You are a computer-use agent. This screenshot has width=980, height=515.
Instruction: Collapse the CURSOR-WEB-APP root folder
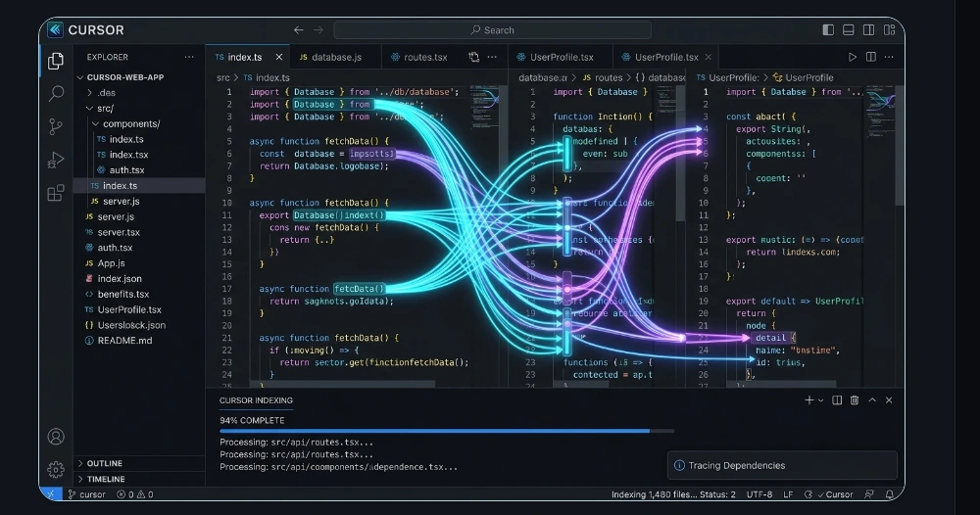click(x=80, y=77)
